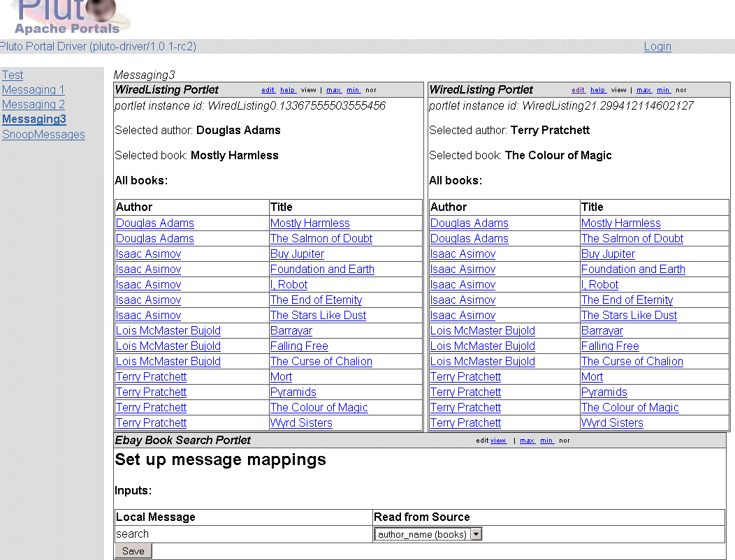Minimize the left WiredListing Portlet
Image resolution: width=735 pixels, height=560 pixels.
click(354, 90)
